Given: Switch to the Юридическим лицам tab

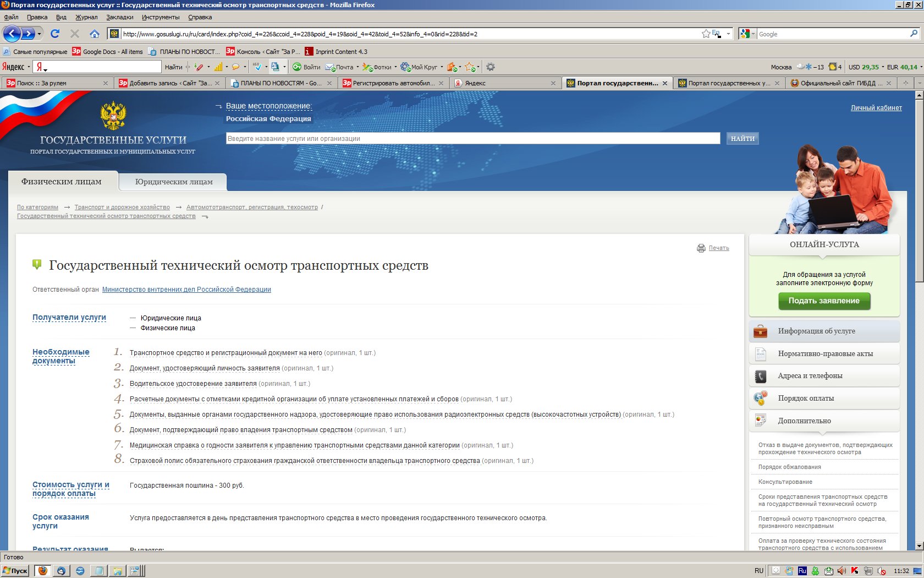Looking at the screenshot, I should [x=174, y=182].
